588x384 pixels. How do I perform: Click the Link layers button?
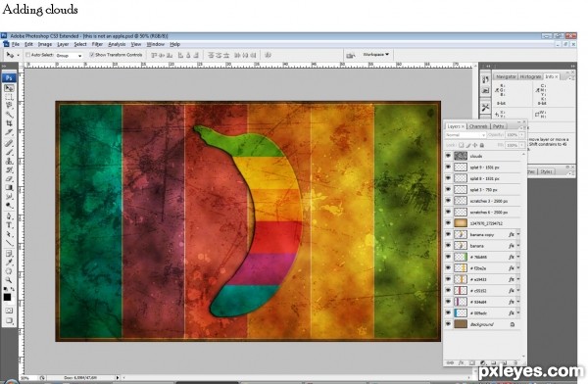pyautogui.click(x=451, y=363)
